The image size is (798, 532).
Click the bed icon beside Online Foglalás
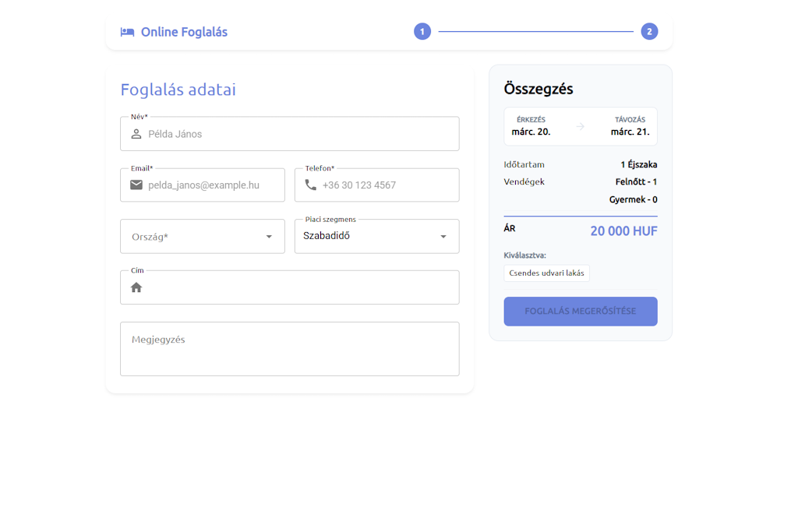pos(127,32)
